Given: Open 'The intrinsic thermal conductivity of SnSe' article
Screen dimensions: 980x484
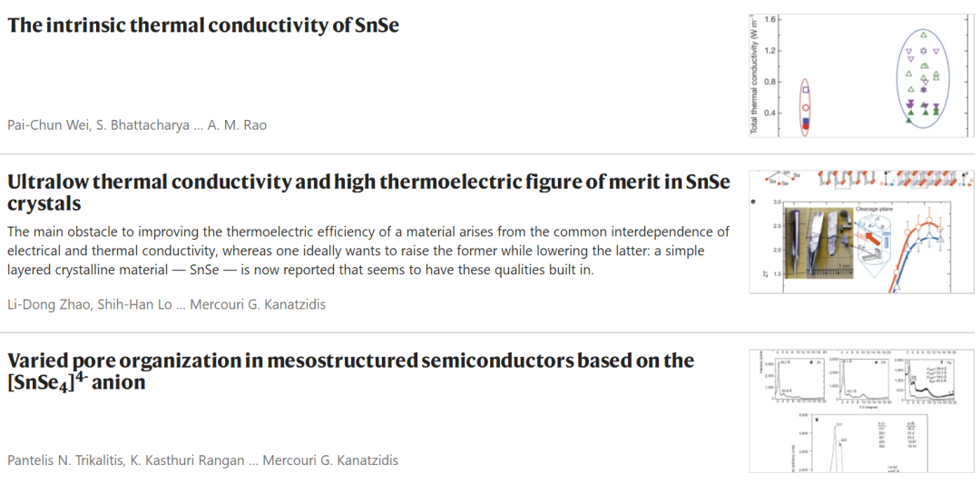Looking at the screenshot, I should pos(203,25).
